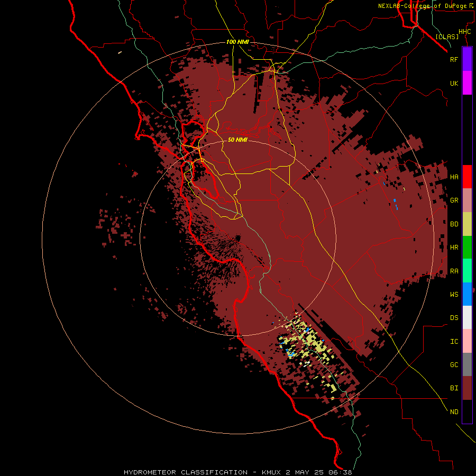The width and height of the screenshot is (476, 476).
Task: Click the 100 NMI range ring label
Action: 237,42
